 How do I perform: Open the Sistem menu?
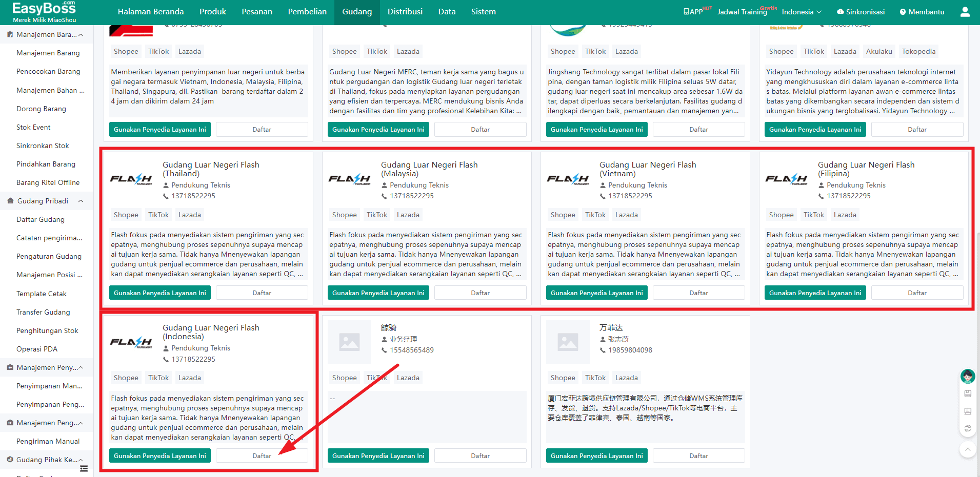pyautogui.click(x=484, y=12)
